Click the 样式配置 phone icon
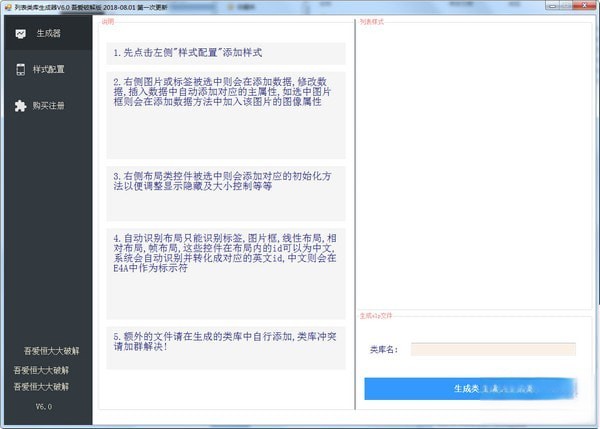The image size is (600, 429). 21,69
